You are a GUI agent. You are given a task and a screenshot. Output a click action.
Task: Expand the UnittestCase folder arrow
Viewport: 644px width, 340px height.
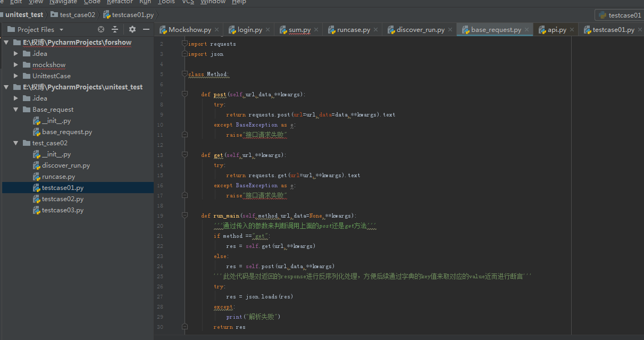(x=16, y=76)
